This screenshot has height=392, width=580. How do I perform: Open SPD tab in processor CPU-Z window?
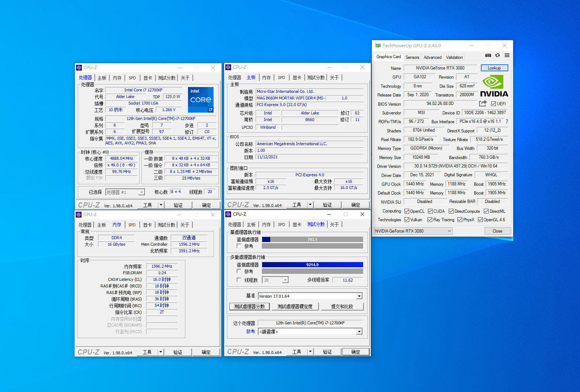[x=132, y=78]
